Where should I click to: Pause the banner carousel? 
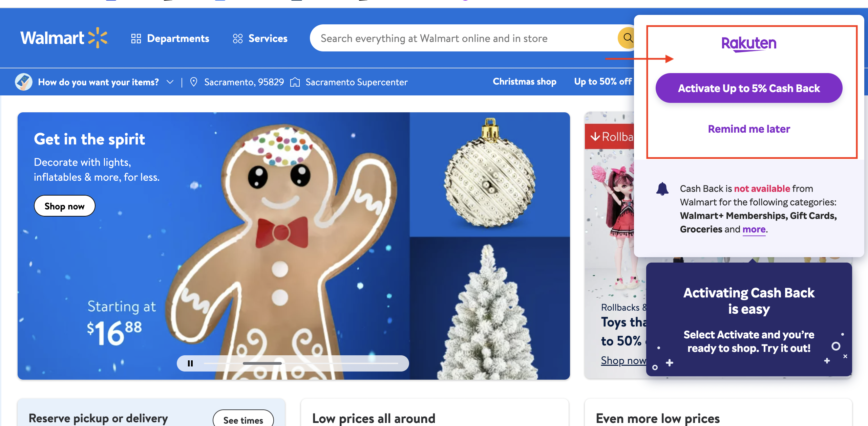point(190,363)
